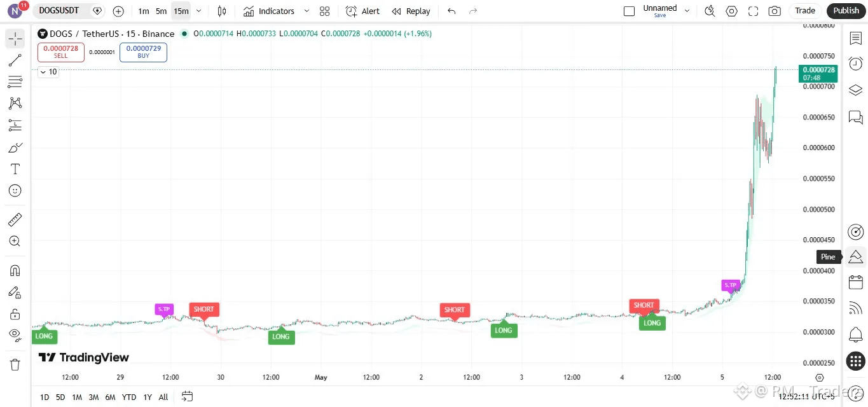Screen dimensions: 868x407
Task: Set date range to YTD
Action: [129, 397]
